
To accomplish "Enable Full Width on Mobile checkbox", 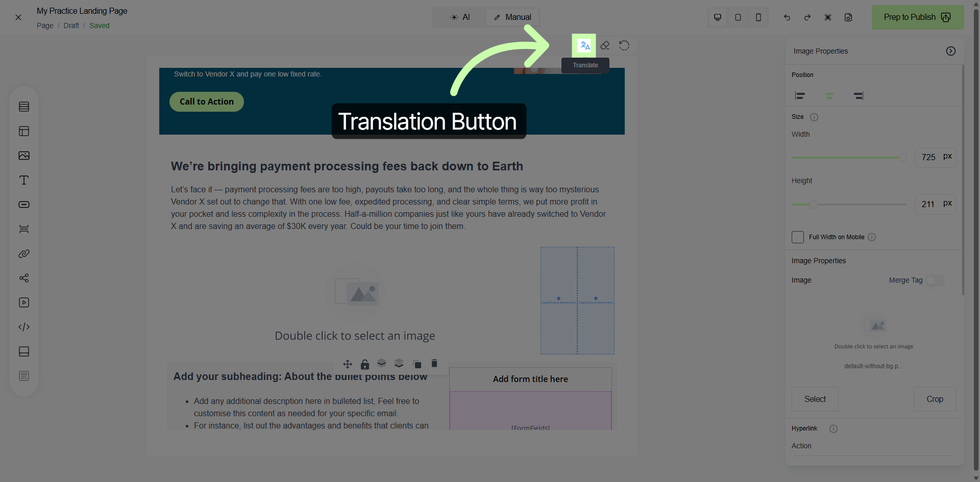I will [x=798, y=237].
